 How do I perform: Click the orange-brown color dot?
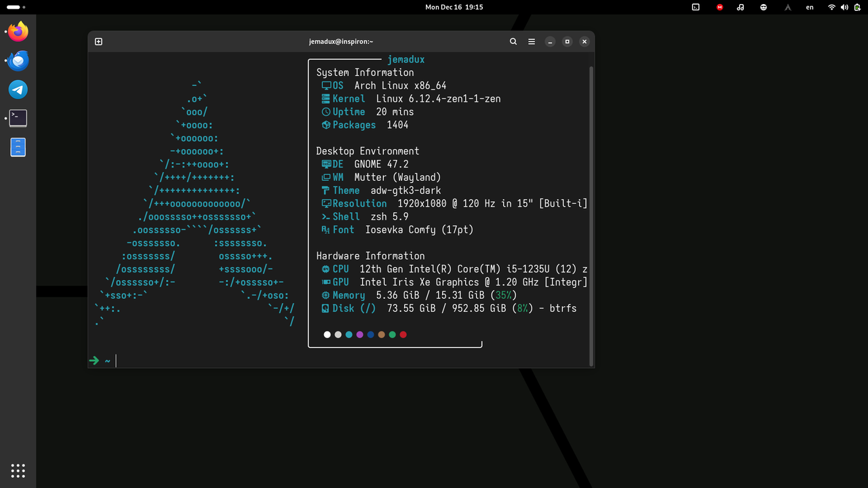pos(381,334)
